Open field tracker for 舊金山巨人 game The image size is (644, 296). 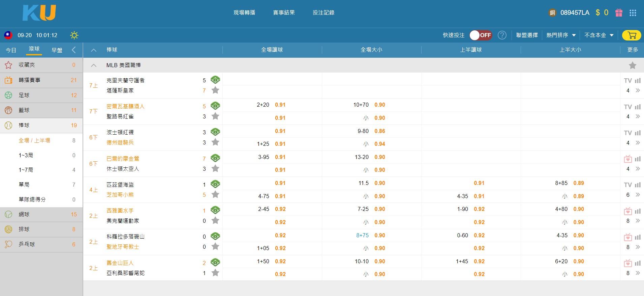click(x=215, y=262)
